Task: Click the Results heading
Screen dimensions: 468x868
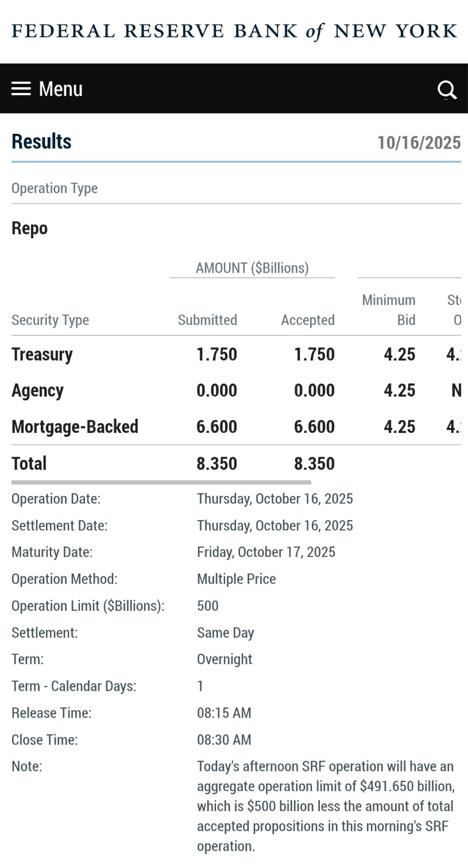Action: (x=41, y=141)
